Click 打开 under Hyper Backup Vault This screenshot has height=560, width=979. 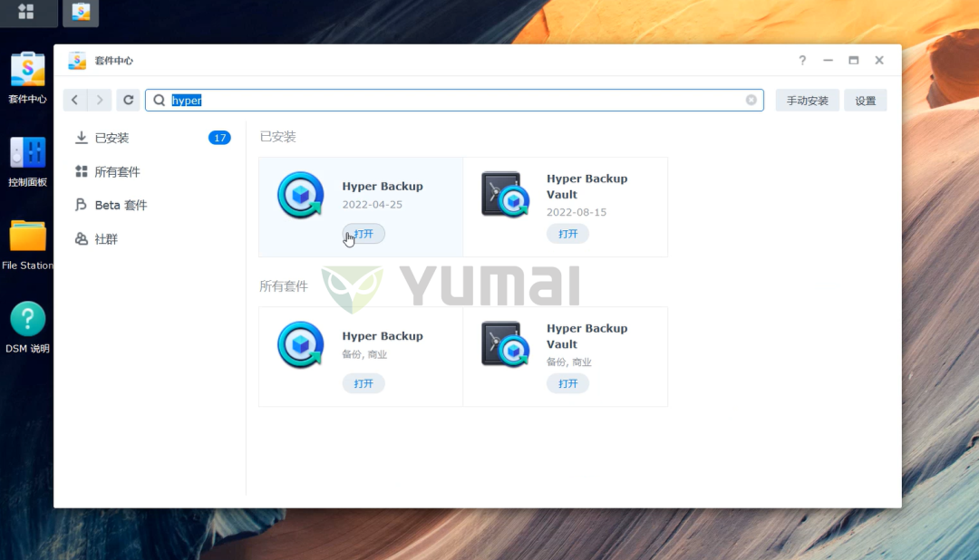click(567, 233)
